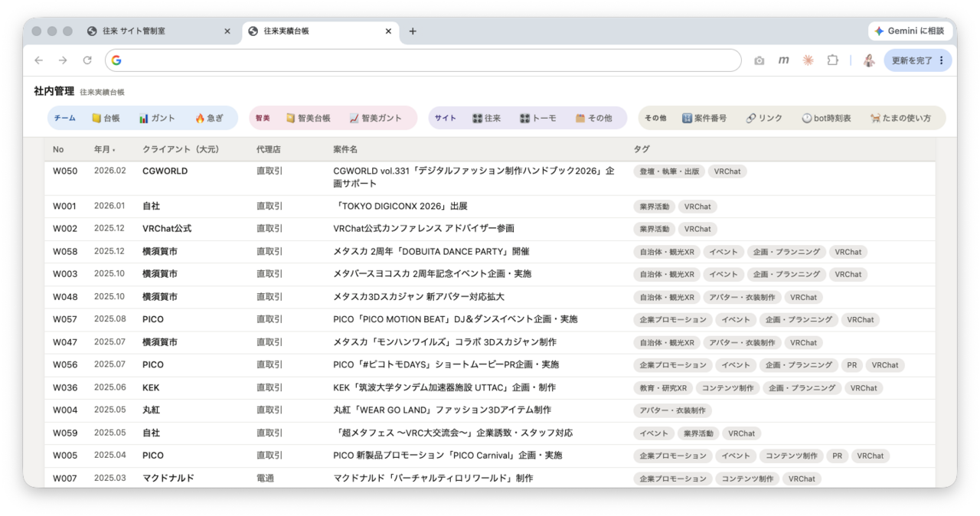
Task: Open 智美台帳 in the pink nav group
Action: [308, 118]
